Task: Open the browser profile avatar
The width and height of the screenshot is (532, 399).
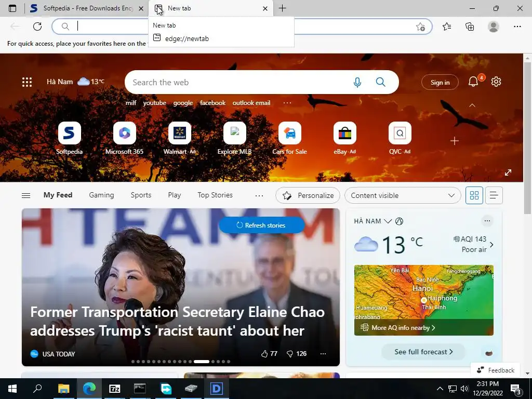Action: (494, 26)
